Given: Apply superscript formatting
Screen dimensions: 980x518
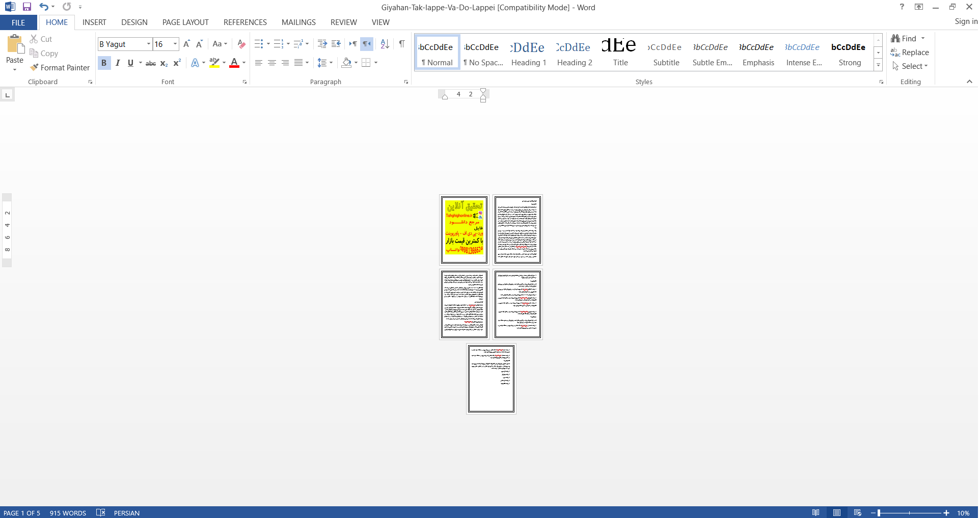Looking at the screenshot, I should (177, 63).
